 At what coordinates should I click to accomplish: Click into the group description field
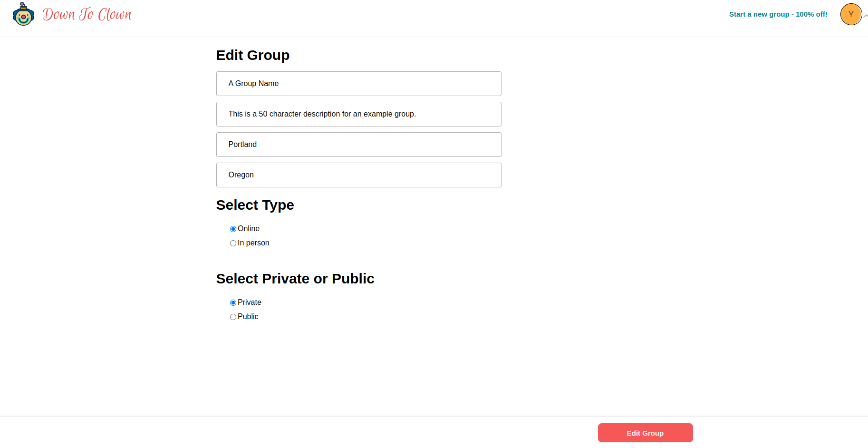point(358,114)
